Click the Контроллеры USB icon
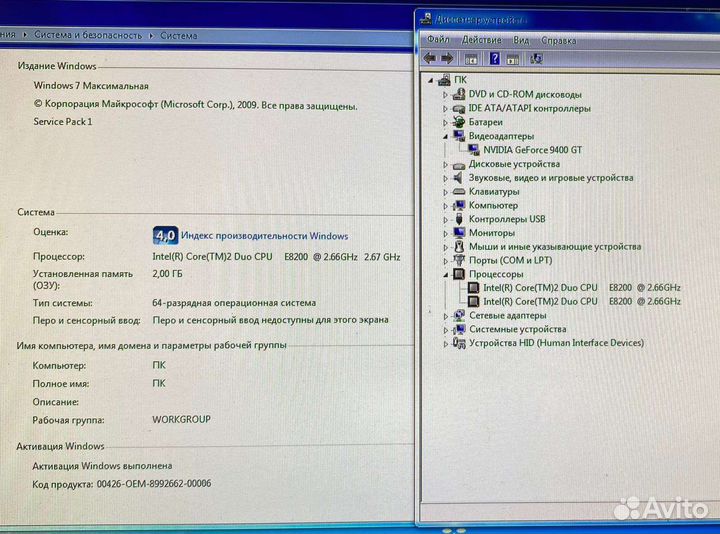The width and height of the screenshot is (720, 534). (459, 219)
